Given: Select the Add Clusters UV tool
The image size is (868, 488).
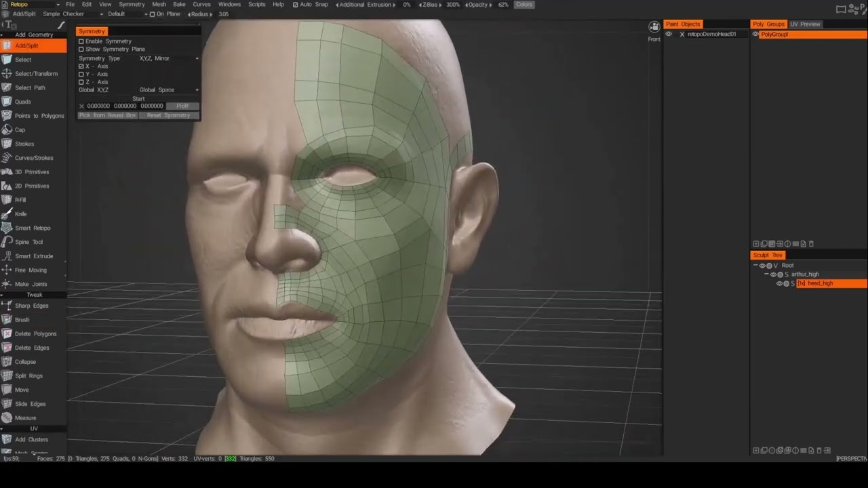Looking at the screenshot, I should point(33,439).
